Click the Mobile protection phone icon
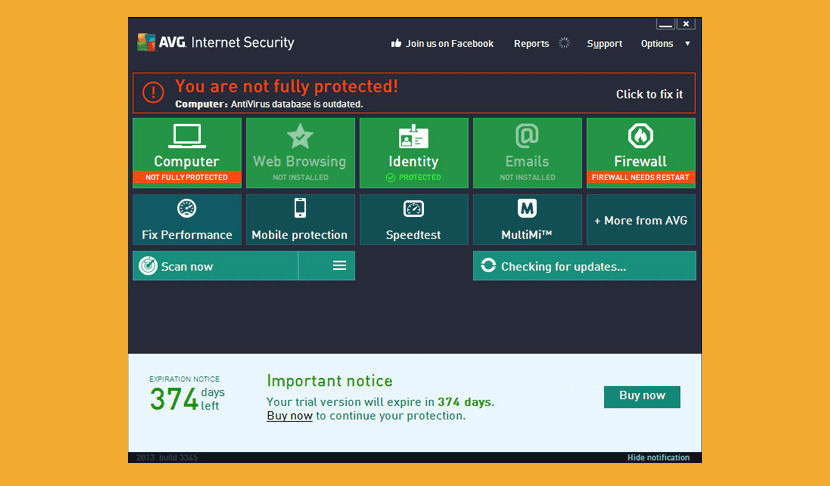The height and width of the screenshot is (486, 830). [300, 208]
